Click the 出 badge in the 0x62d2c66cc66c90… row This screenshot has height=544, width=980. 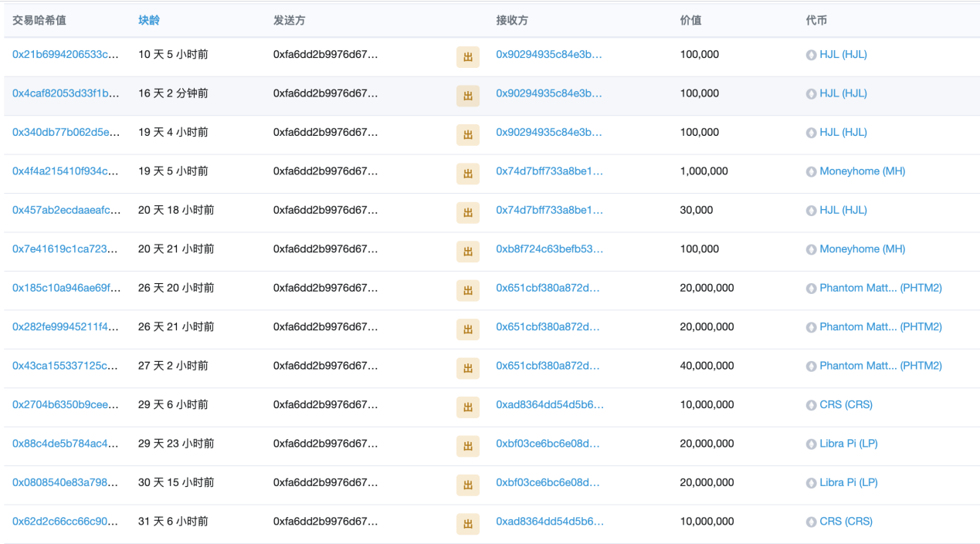(x=468, y=524)
